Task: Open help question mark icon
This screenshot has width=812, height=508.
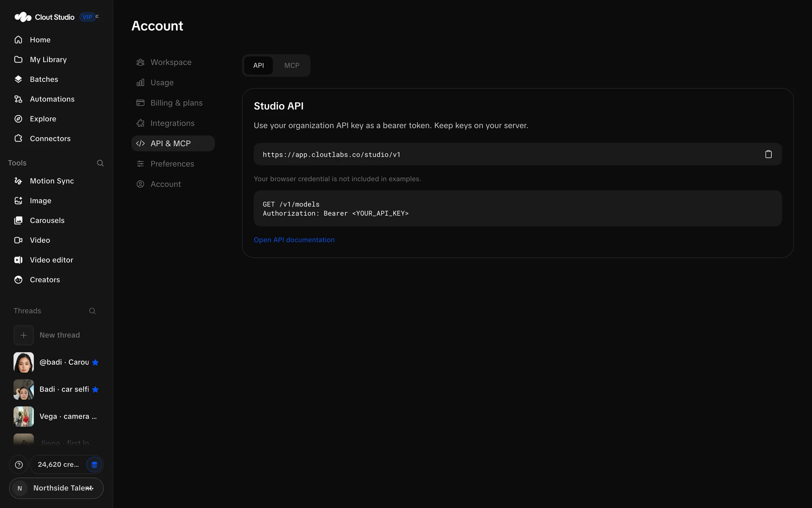Action: tap(19, 465)
